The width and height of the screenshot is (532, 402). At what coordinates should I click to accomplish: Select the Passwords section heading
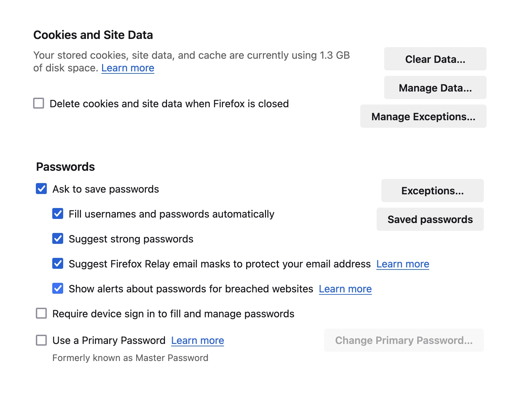pyautogui.click(x=65, y=167)
